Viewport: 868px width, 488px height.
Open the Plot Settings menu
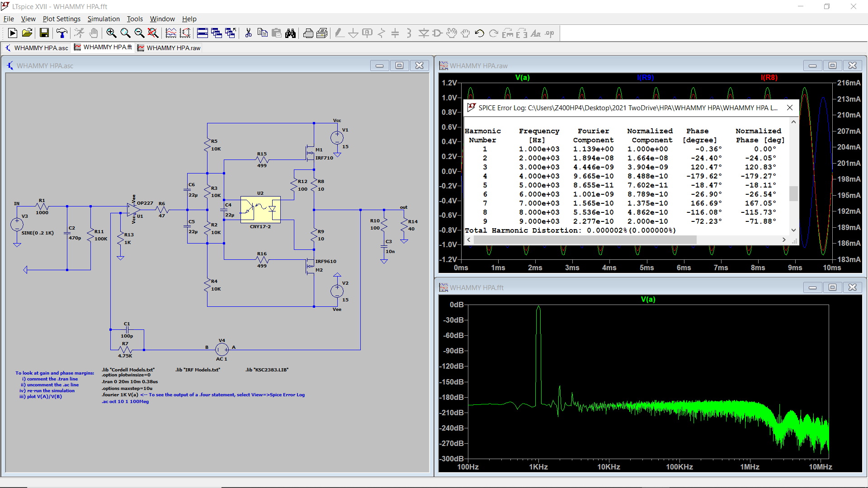(x=61, y=19)
